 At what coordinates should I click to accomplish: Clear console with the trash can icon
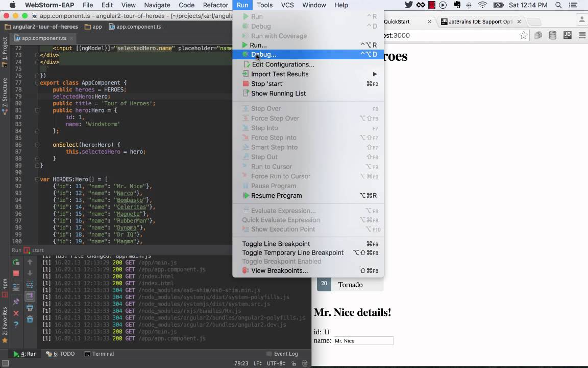(x=30, y=319)
